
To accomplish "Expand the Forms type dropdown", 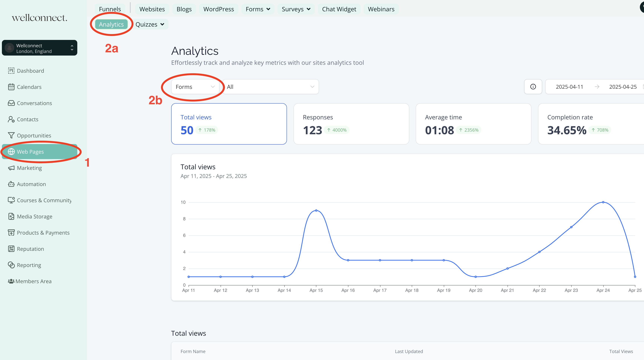I will (195, 87).
